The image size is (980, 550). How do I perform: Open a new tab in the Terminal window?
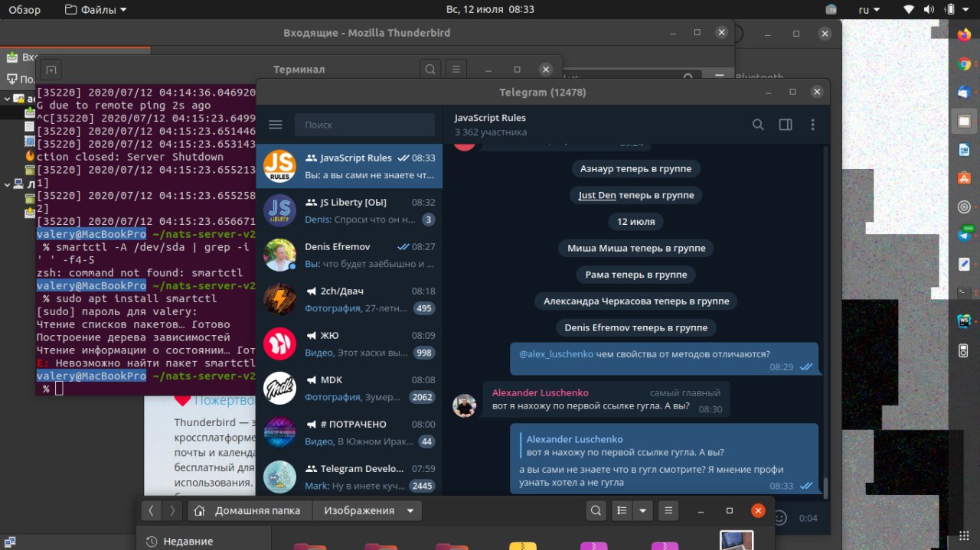coord(51,70)
